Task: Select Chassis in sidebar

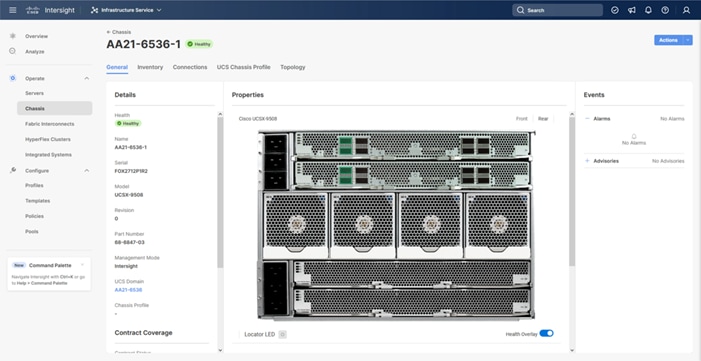Action: coord(55,108)
